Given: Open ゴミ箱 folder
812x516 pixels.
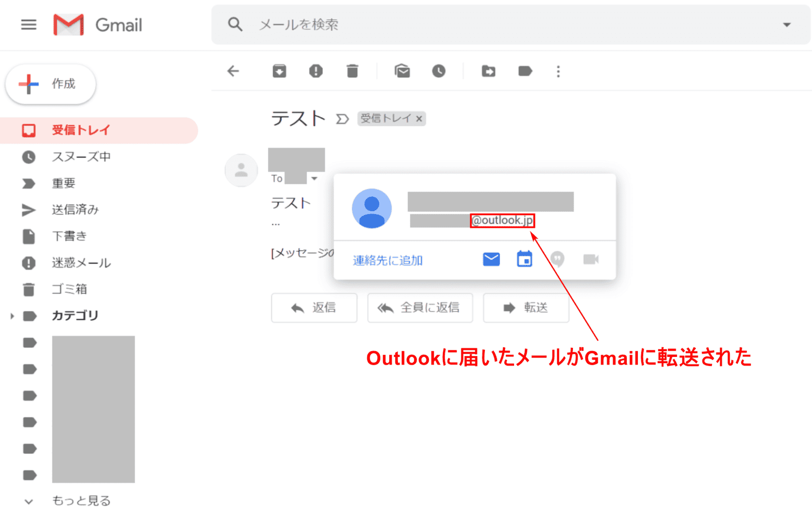Looking at the screenshot, I should tap(69, 289).
